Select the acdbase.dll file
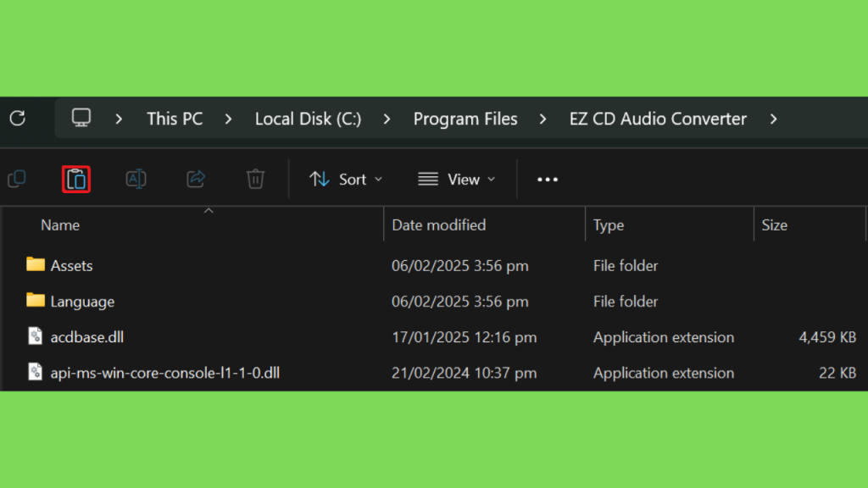The image size is (868, 488). [x=89, y=337]
